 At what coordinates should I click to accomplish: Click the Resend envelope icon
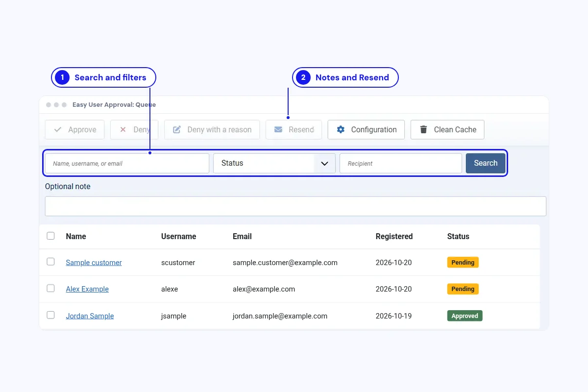tap(278, 130)
